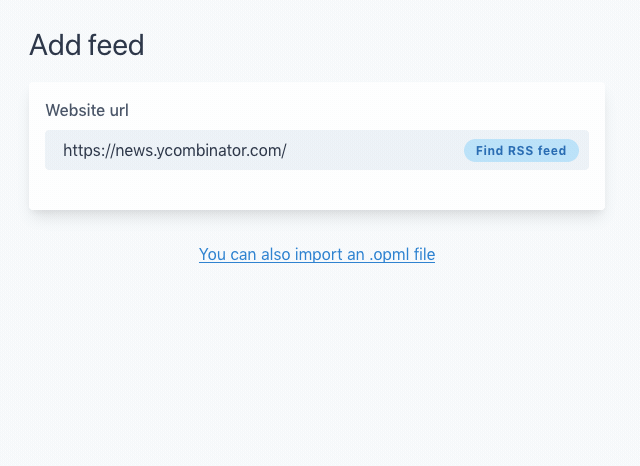Screen dimensions: 640x466
Task: Click the Website url label
Action: tap(87, 110)
